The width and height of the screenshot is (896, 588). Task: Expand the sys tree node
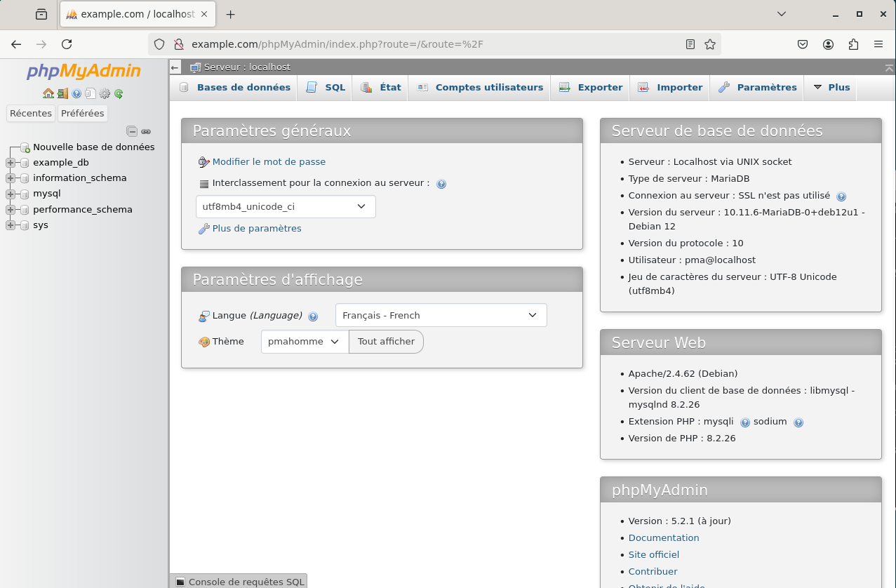[11, 225]
